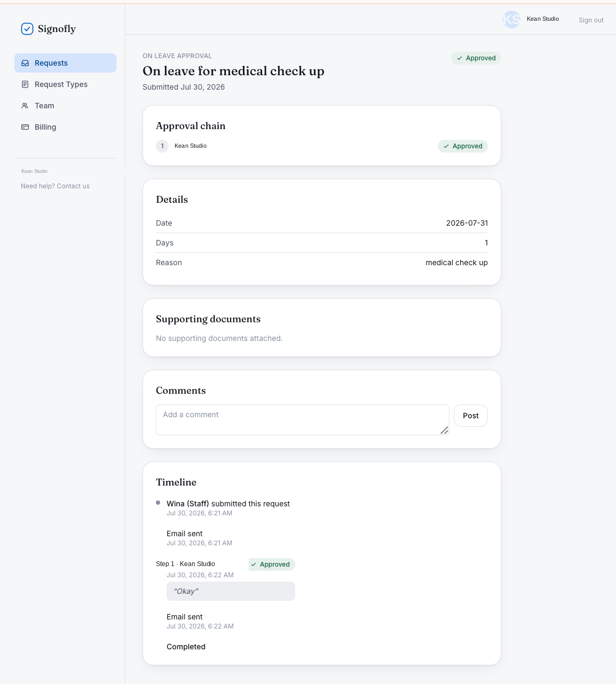
Task: Click the Email sent entry at 6:22 AM
Action: [x=185, y=617]
